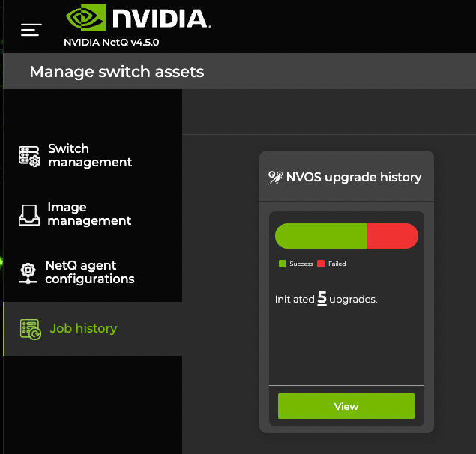Open the hamburger navigation menu
476x454 pixels.
pos(31,30)
